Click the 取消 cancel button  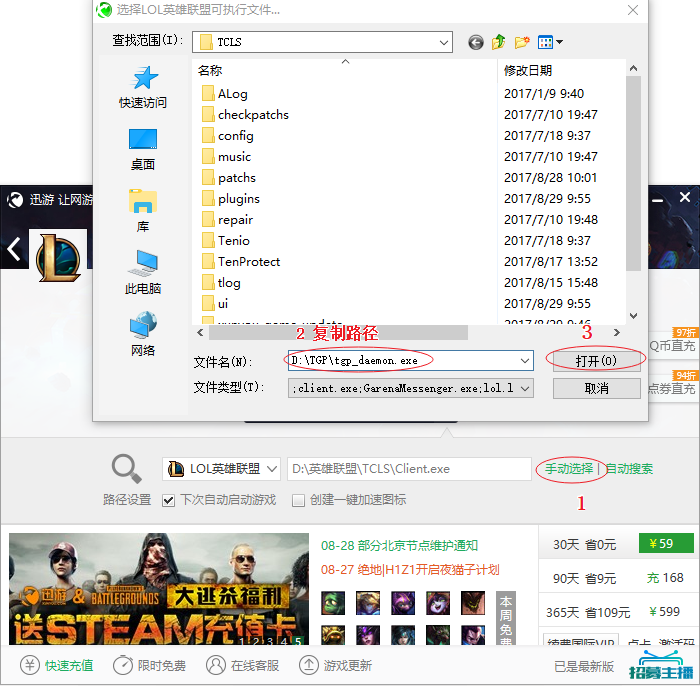tap(596, 389)
